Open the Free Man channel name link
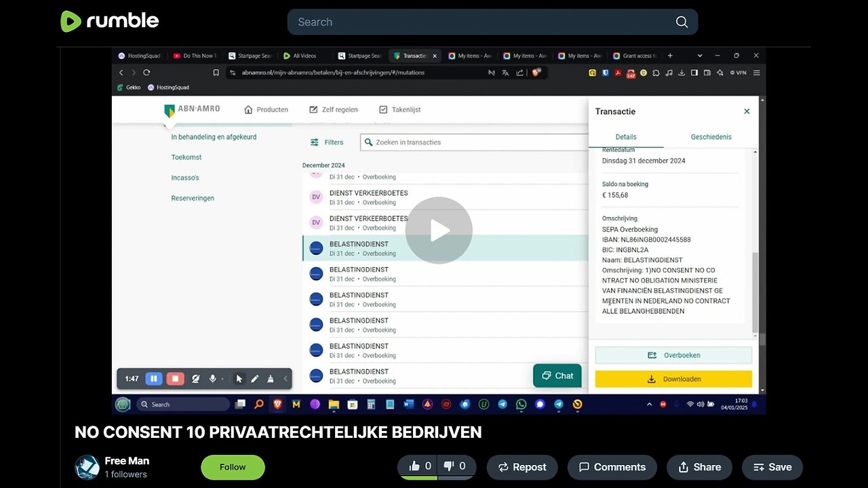The height and width of the screenshot is (488, 868). pos(127,461)
